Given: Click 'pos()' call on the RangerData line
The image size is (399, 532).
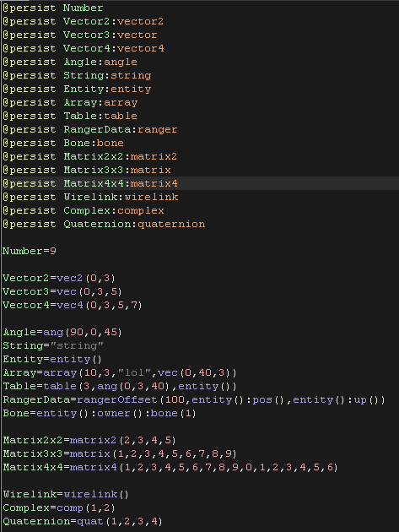Looking at the screenshot, I should tap(269, 400).
